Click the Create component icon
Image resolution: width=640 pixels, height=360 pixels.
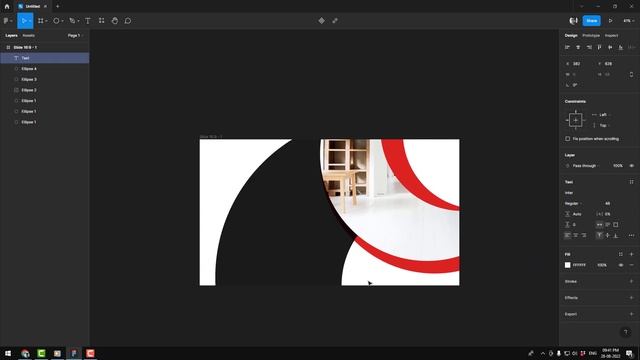(x=322, y=21)
